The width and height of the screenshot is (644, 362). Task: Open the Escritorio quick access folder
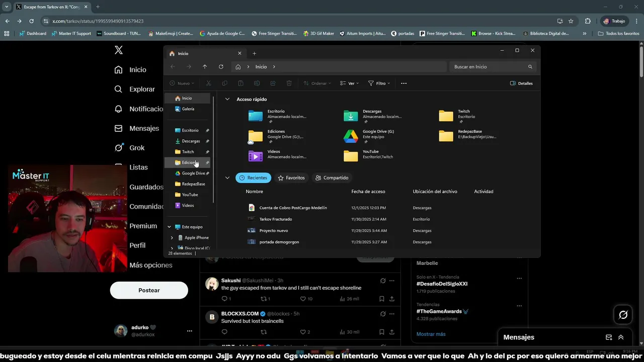click(x=277, y=116)
